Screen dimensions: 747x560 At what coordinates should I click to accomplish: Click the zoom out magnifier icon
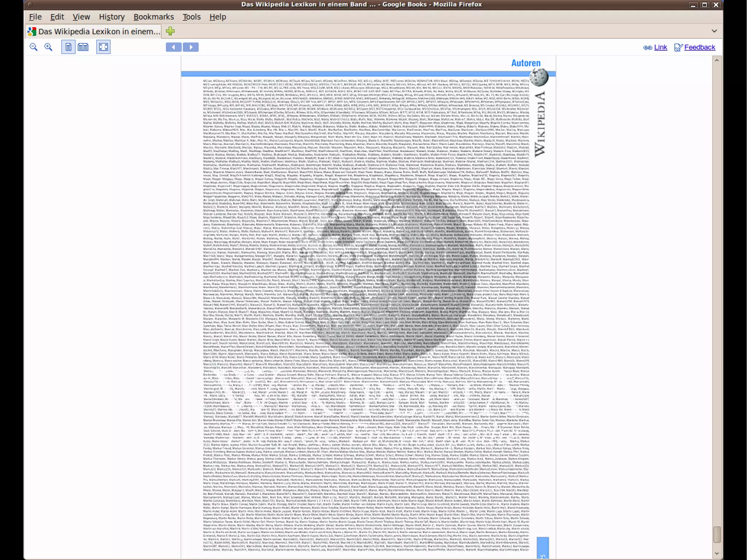[34, 47]
